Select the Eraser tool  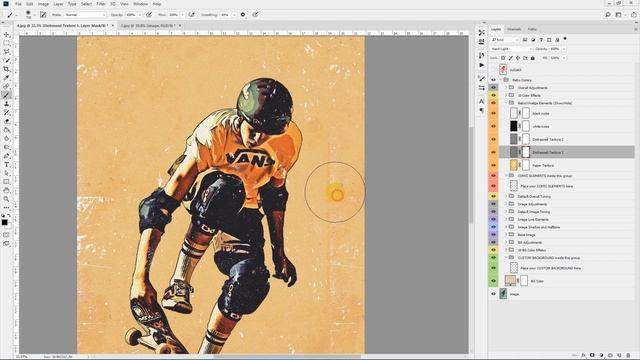click(x=6, y=121)
